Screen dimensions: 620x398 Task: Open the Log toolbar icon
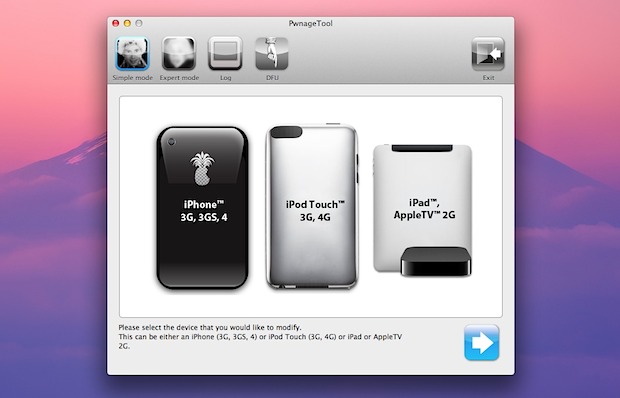(x=225, y=54)
